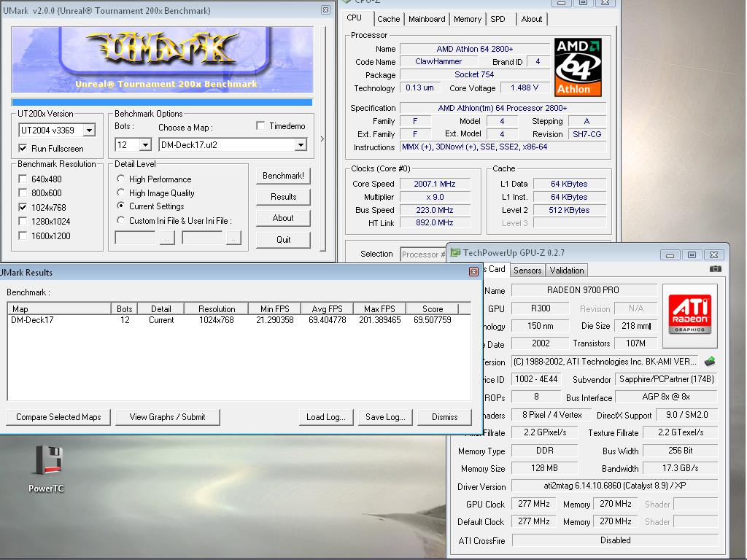This screenshot has height=560, width=747.
Task: Enable the Timedemo checkbox
Action: [x=260, y=125]
